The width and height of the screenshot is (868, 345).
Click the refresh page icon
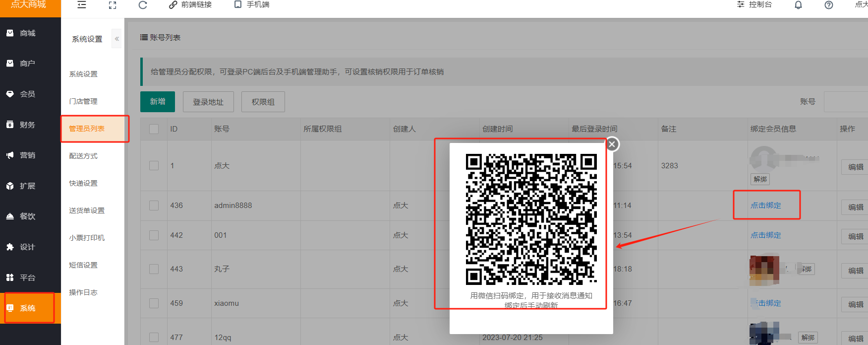click(x=143, y=5)
